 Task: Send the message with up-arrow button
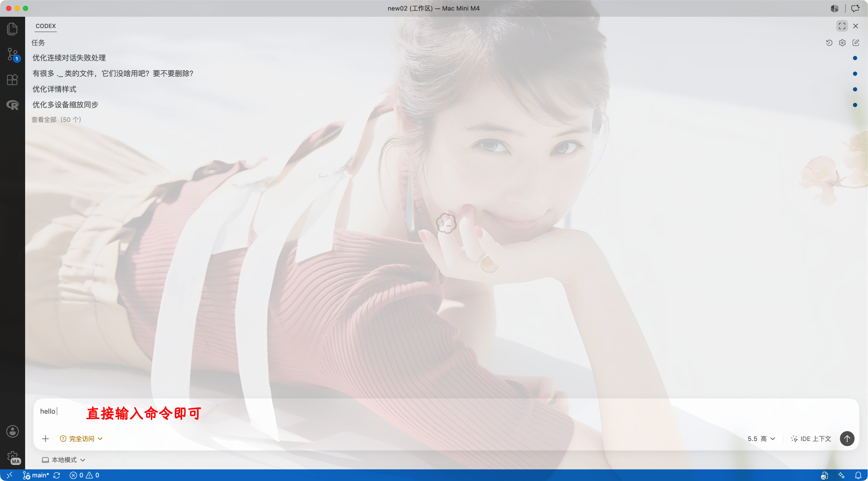(847, 438)
